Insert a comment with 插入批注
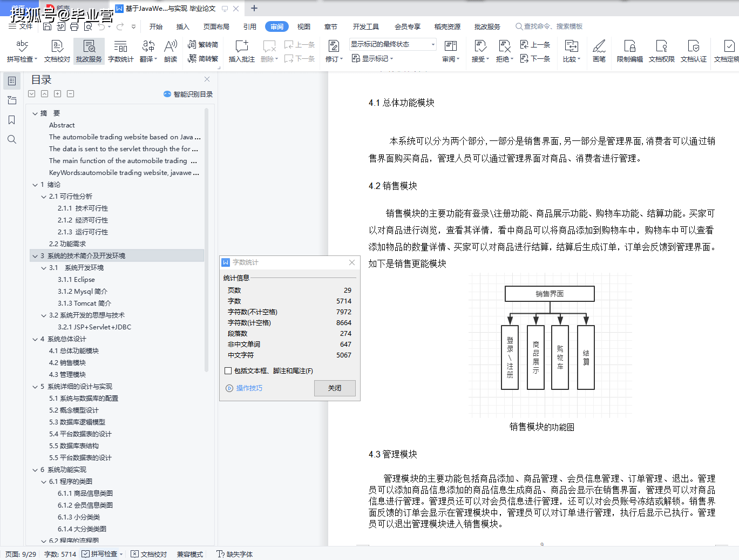This screenshot has height=560, width=739. coord(241,51)
